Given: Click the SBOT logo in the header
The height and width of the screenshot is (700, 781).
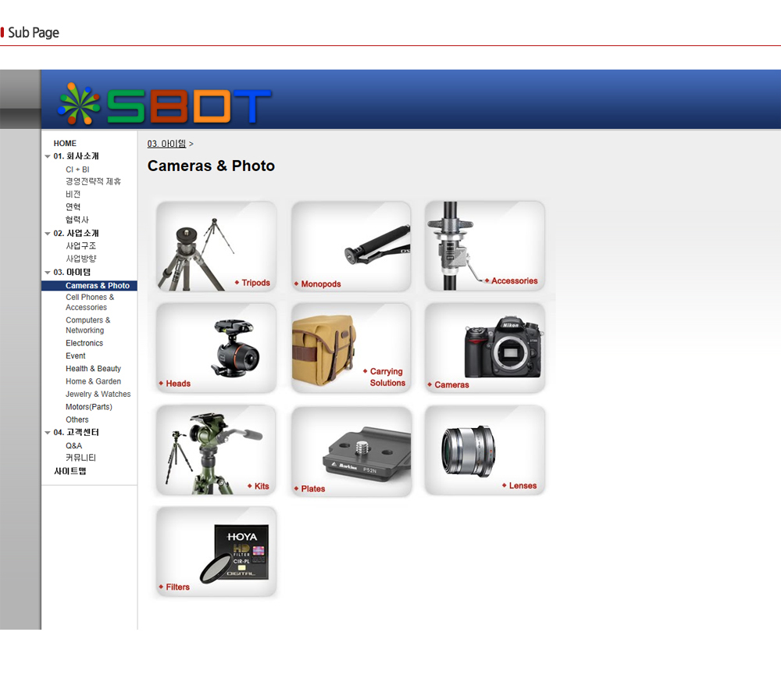Looking at the screenshot, I should pyautogui.click(x=164, y=105).
